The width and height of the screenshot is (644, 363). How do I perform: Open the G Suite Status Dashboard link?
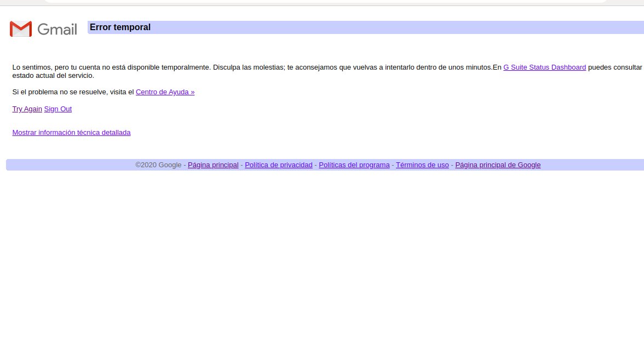[x=544, y=67]
